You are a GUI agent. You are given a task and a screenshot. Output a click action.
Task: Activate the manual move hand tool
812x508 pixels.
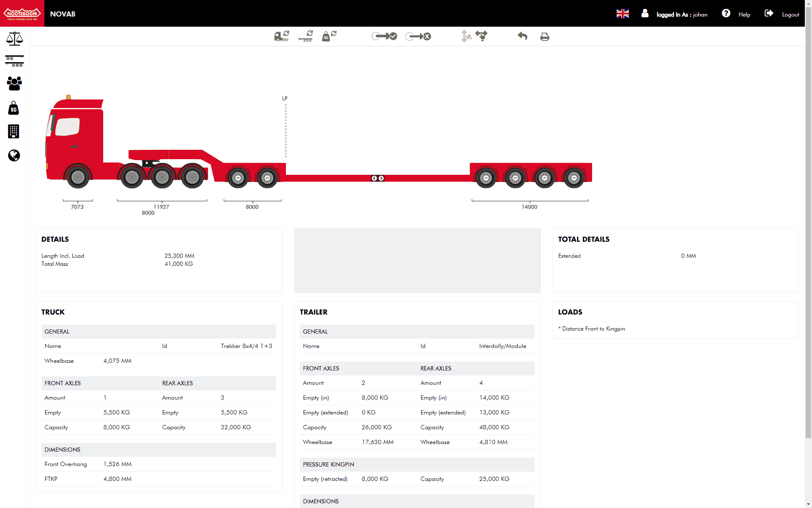point(482,36)
